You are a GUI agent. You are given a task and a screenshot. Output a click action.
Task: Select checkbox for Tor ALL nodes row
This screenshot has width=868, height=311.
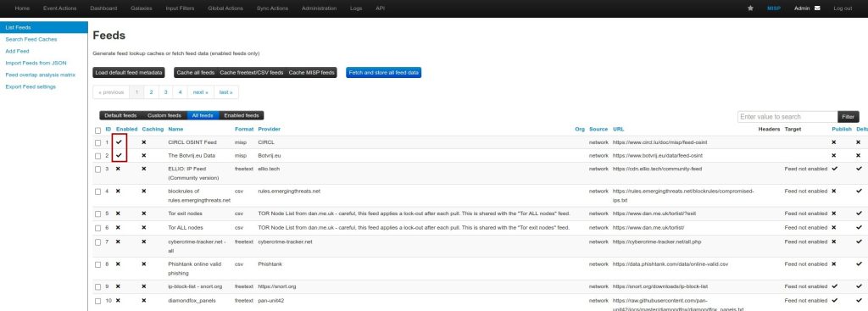98,228
